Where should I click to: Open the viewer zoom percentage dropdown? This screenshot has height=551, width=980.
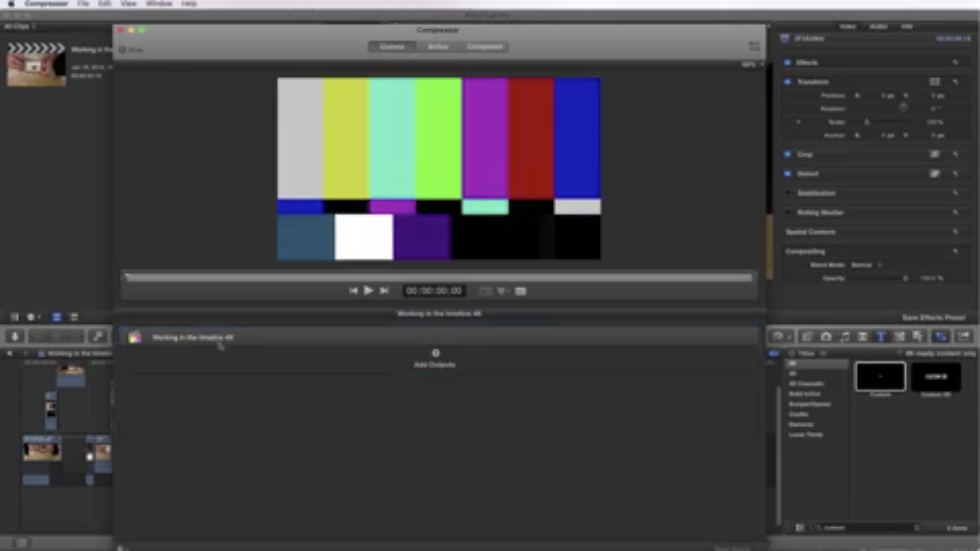click(752, 65)
